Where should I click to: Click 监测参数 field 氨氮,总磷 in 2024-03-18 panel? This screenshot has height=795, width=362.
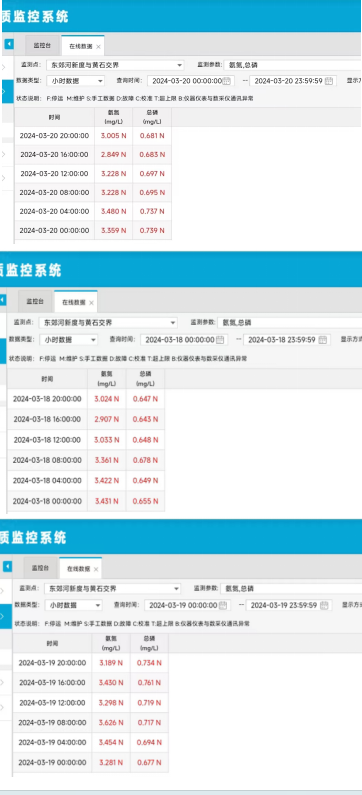(289, 322)
